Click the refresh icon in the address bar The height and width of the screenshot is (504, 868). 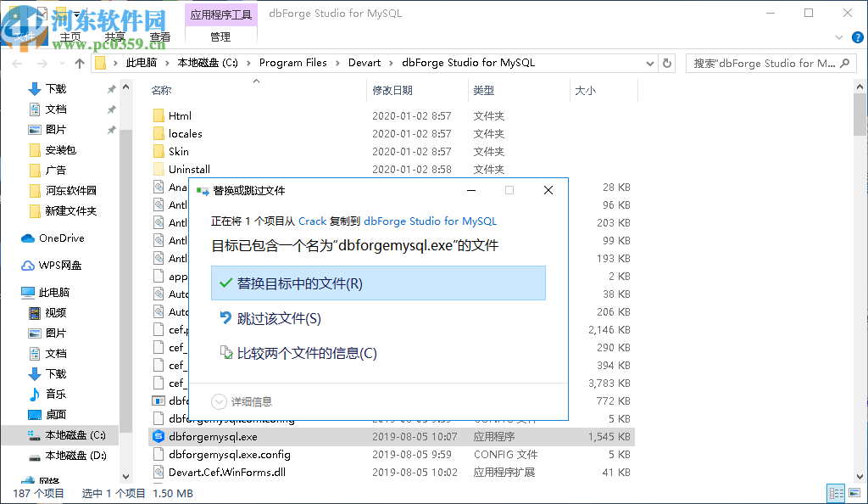coord(669,62)
